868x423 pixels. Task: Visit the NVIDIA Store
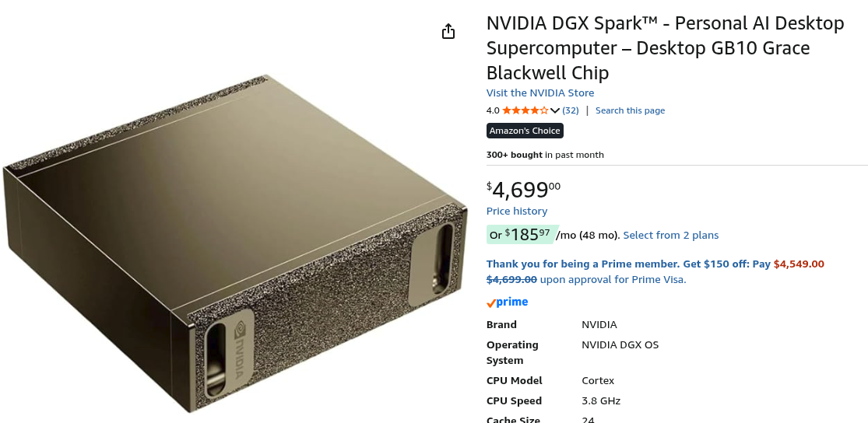[540, 93]
